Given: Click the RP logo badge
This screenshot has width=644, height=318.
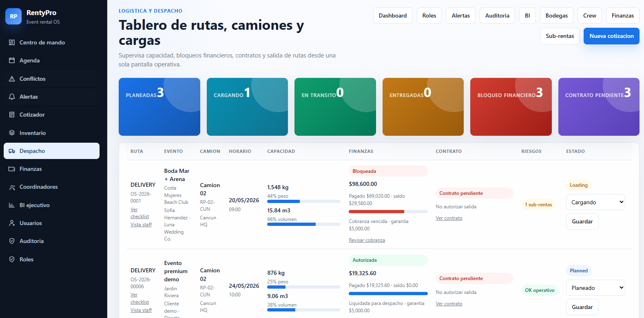Looking at the screenshot, I should click(13, 16).
